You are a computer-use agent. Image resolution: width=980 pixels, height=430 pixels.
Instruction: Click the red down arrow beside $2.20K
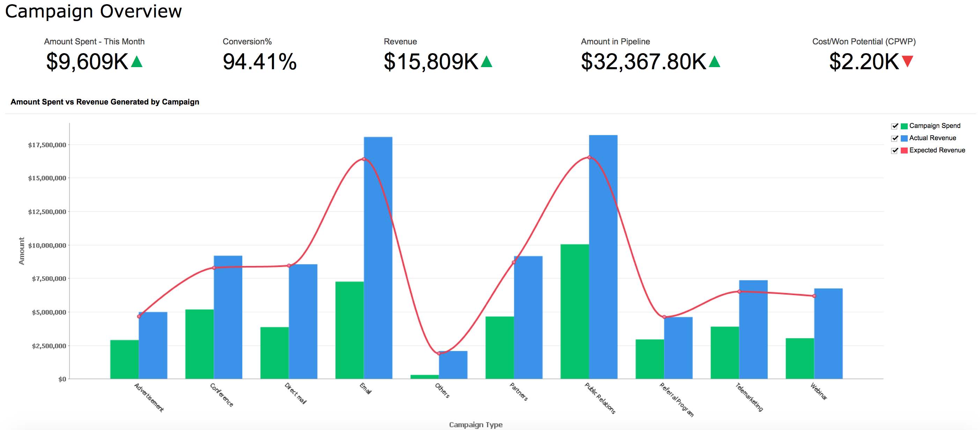pos(907,61)
